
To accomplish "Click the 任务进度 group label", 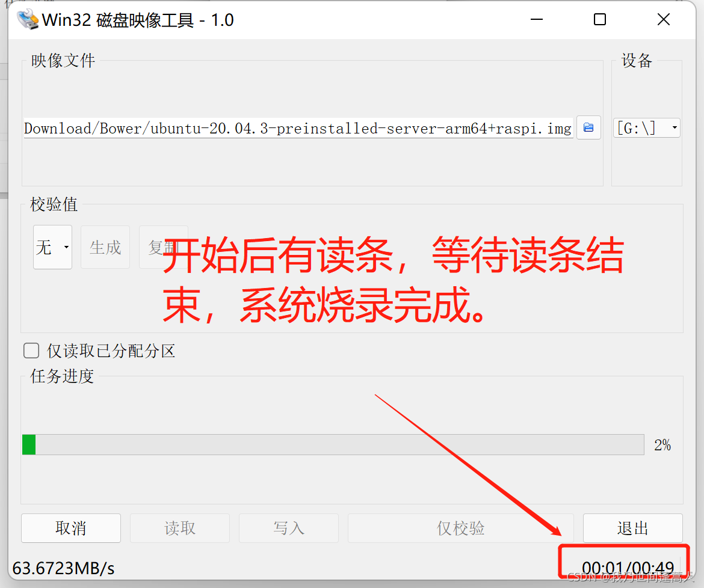I will 62,376.
